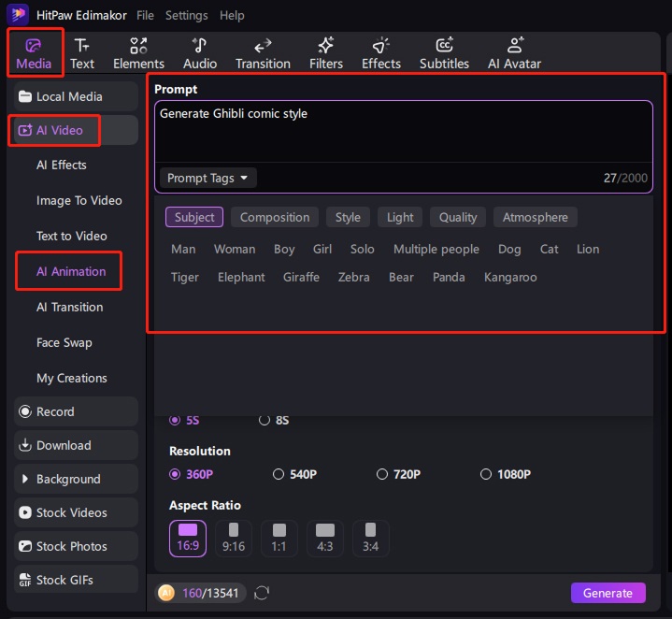Add the Cat prompt tag
This screenshot has height=619, width=672.
coord(549,249)
